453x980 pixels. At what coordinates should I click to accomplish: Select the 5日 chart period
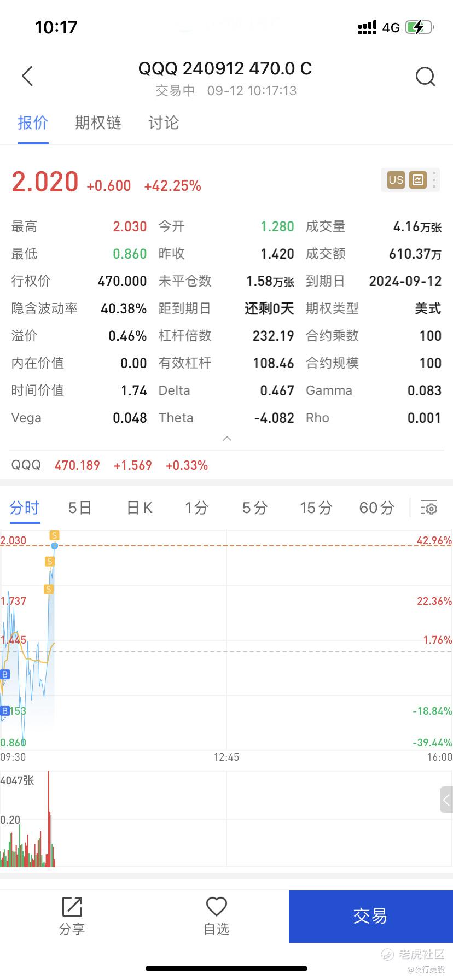coord(80,508)
